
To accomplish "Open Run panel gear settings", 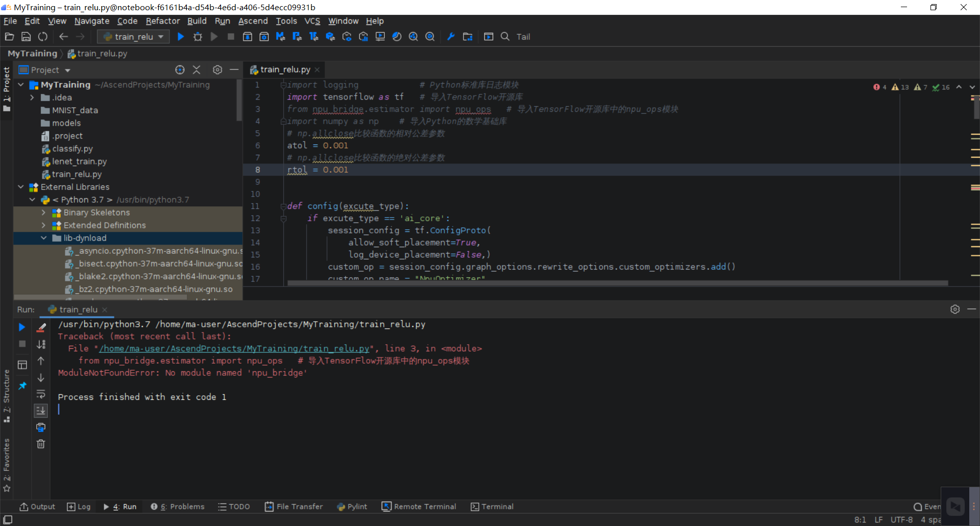I will coord(955,309).
